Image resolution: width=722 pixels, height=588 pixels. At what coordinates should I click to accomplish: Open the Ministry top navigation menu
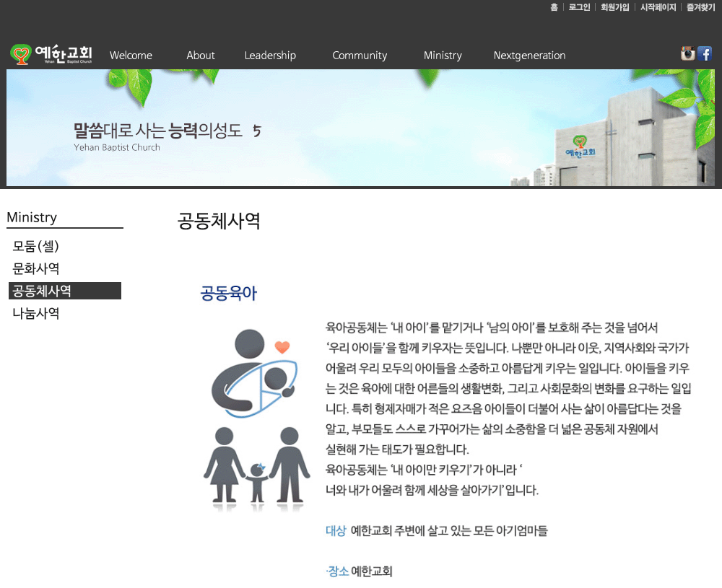point(443,56)
